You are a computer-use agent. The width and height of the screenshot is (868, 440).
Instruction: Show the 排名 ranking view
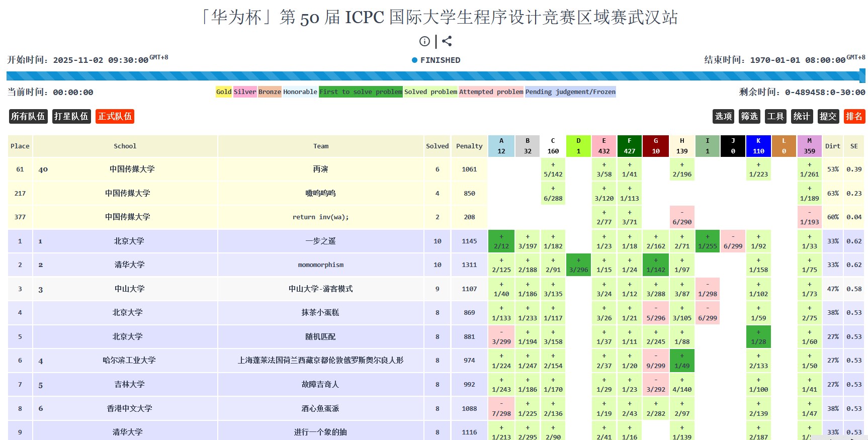854,116
